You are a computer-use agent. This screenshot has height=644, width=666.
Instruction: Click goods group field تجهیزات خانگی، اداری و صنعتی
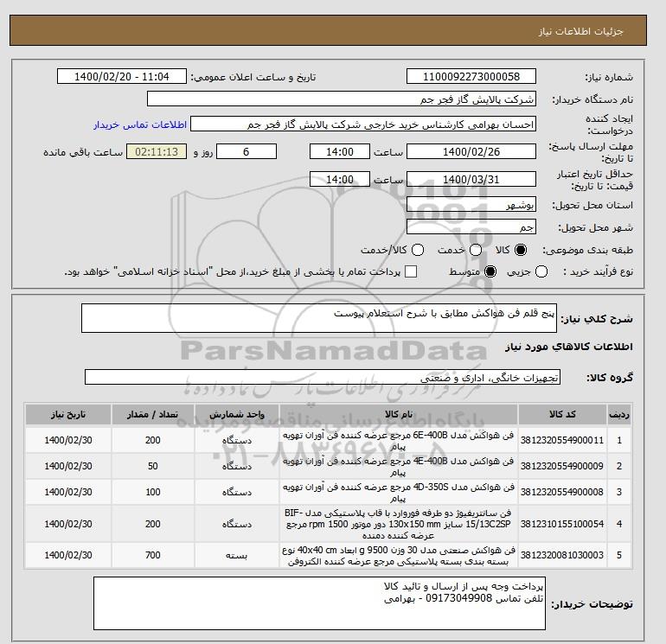tap(323, 377)
